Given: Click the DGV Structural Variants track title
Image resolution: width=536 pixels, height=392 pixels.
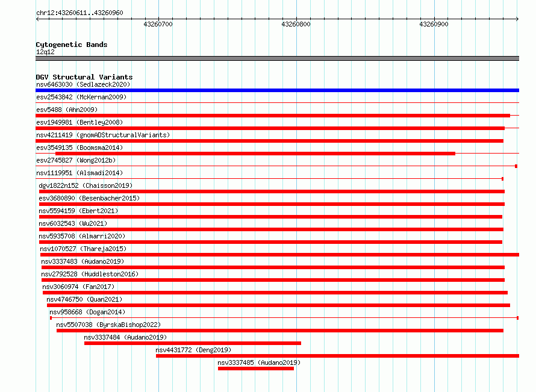Looking at the screenshot, I should coord(84,77).
